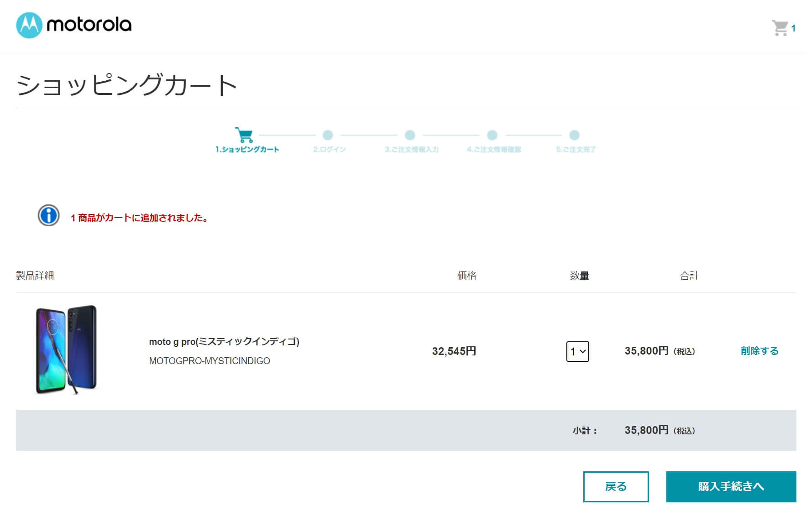Click the 数量 column header
Viewport: 806px width, 532px height.
580,275
